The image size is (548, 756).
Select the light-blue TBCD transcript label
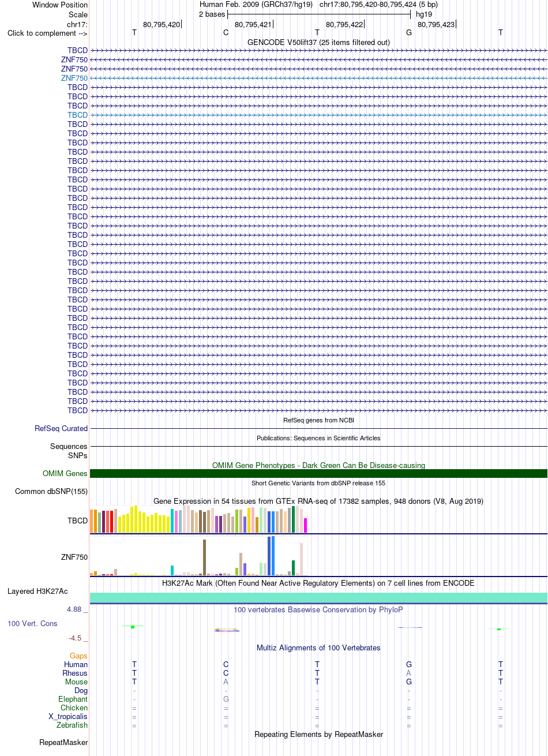[77, 115]
